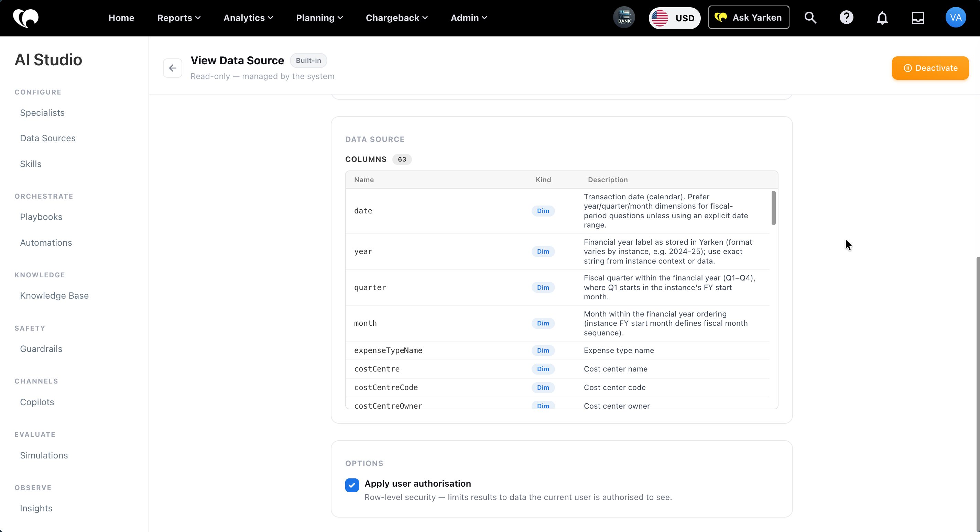The height and width of the screenshot is (532, 980).
Task: Open Data Sources in the sidebar
Action: (x=48, y=138)
